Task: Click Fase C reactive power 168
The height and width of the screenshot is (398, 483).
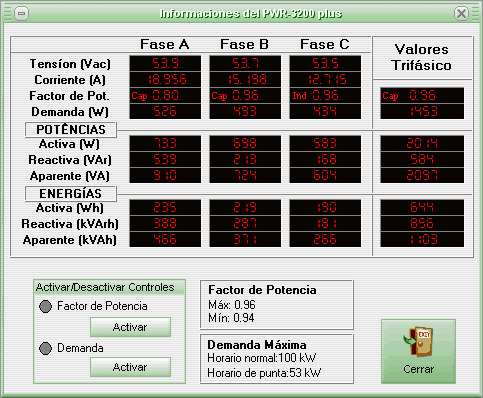Action: pos(325,159)
